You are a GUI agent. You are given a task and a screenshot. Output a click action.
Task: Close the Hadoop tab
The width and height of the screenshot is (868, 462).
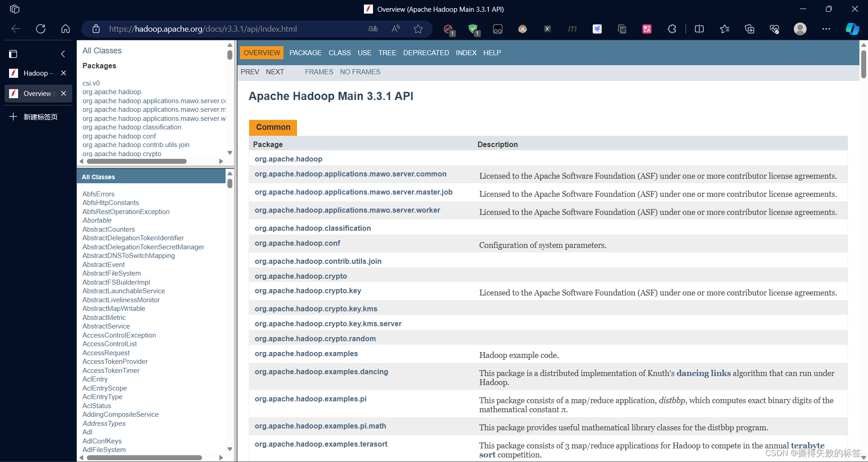click(x=64, y=73)
